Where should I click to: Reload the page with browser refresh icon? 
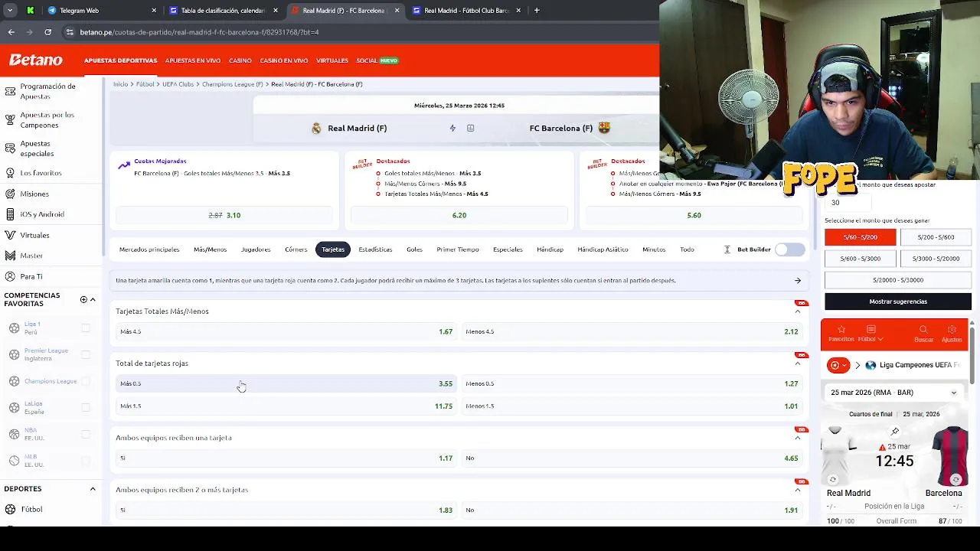click(47, 32)
